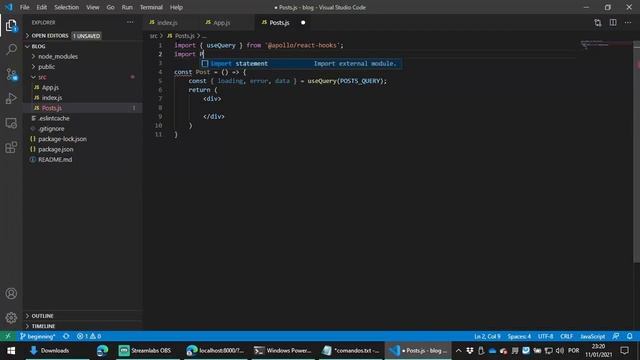Open the Windows Start menu

point(11,351)
